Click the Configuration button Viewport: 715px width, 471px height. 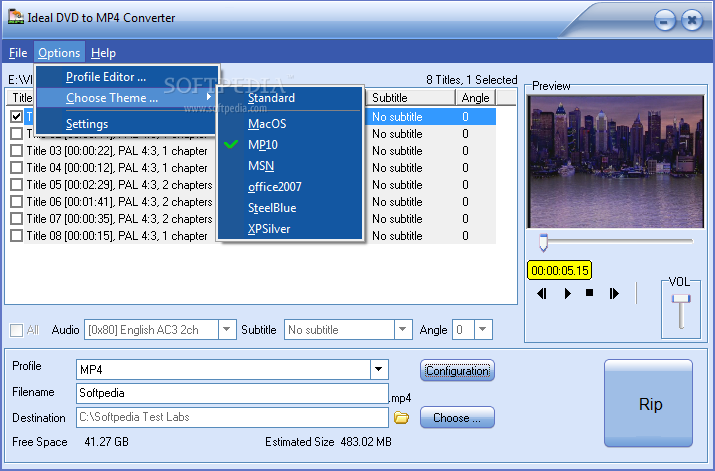coord(457,371)
